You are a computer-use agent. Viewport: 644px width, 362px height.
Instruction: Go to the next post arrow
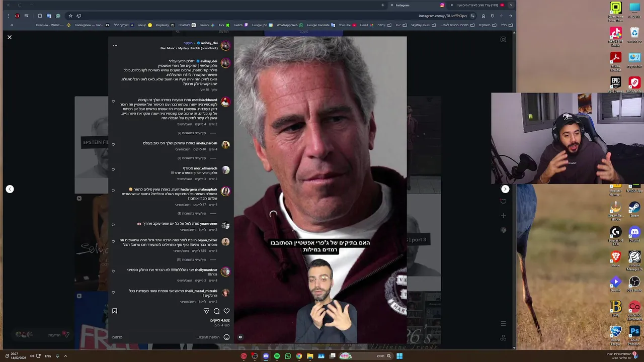505,189
